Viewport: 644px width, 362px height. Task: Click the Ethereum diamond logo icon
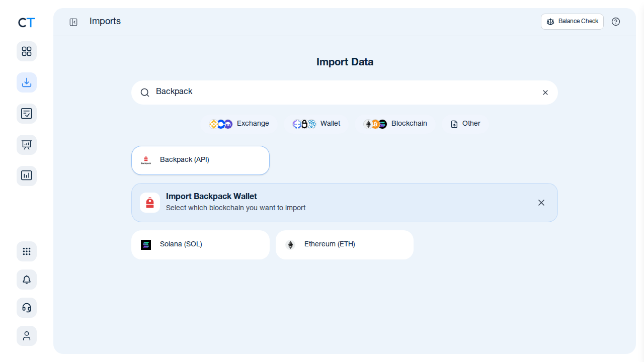click(x=290, y=245)
